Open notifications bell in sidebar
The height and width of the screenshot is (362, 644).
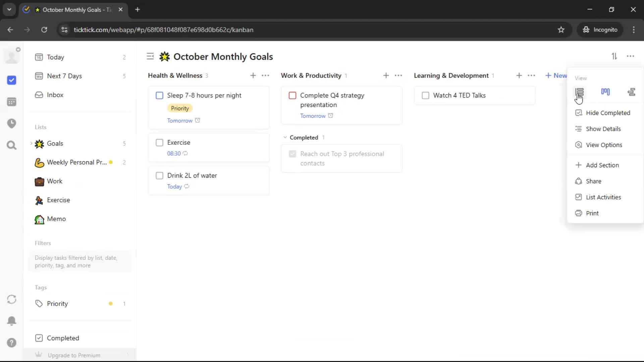point(12,321)
